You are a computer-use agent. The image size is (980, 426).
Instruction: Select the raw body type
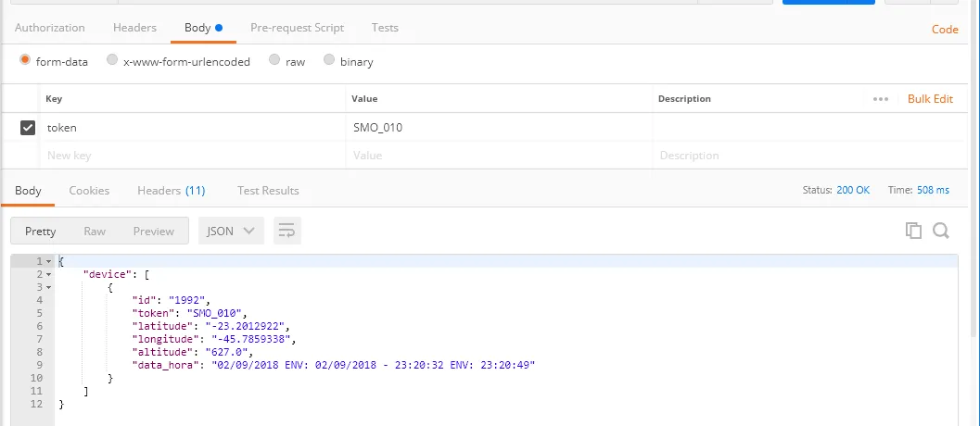[x=274, y=61]
